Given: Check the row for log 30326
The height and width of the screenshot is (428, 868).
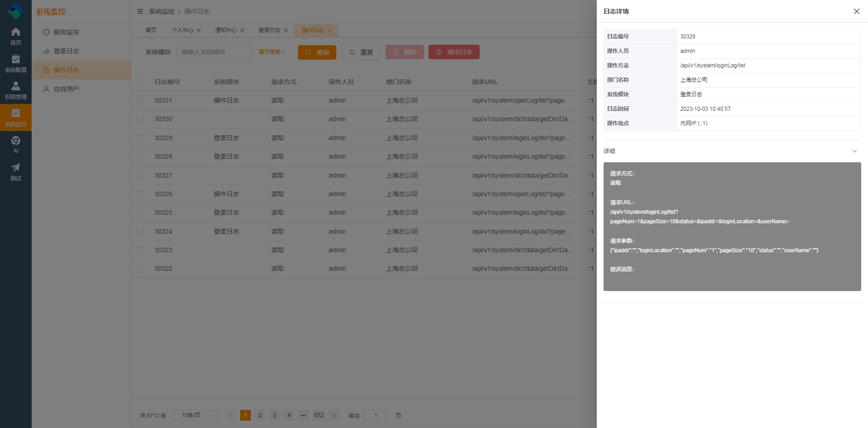Looking at the screenshot, I should coord(140,194).
